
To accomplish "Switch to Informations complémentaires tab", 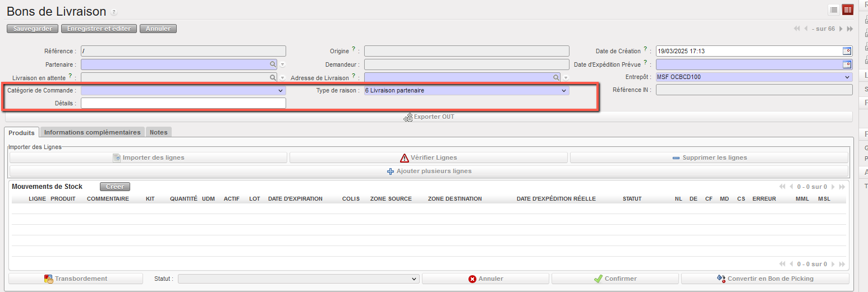I will [92, 132].
